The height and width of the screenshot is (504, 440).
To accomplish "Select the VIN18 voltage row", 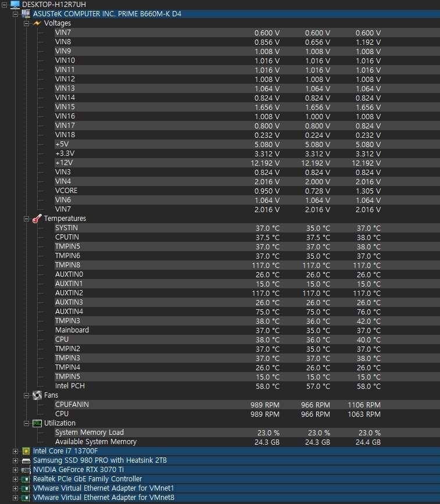I will [x=247, y=135].
